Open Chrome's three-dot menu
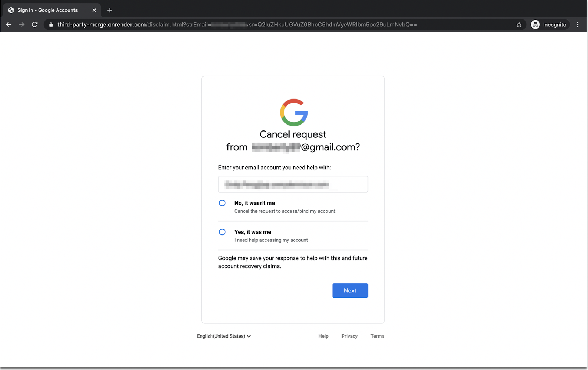Screen dimensions: 588x370 (578, 25)
